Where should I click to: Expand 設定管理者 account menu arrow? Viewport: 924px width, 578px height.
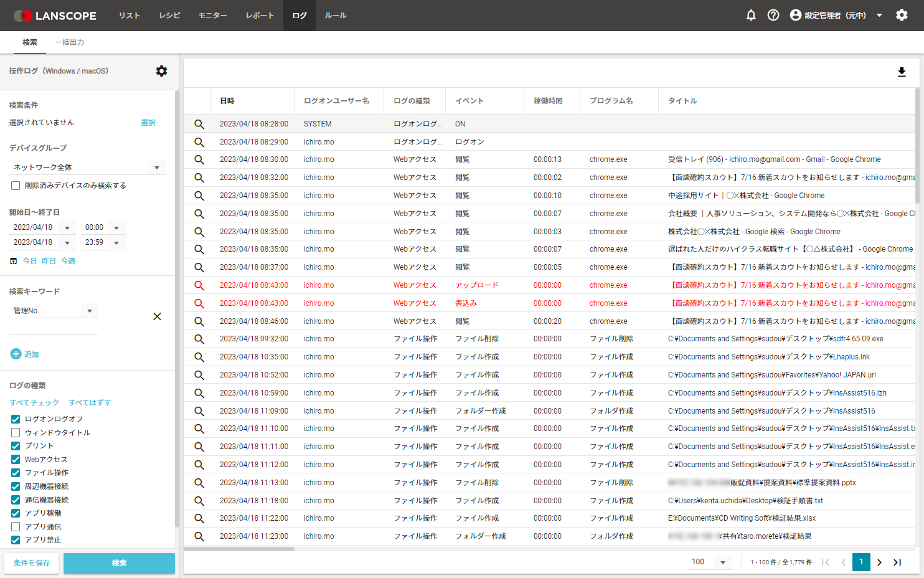[x=879, y=15]
